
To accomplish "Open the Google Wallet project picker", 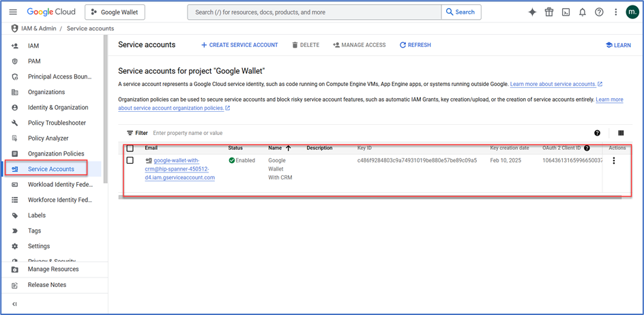I will click(x=115, y=12).
